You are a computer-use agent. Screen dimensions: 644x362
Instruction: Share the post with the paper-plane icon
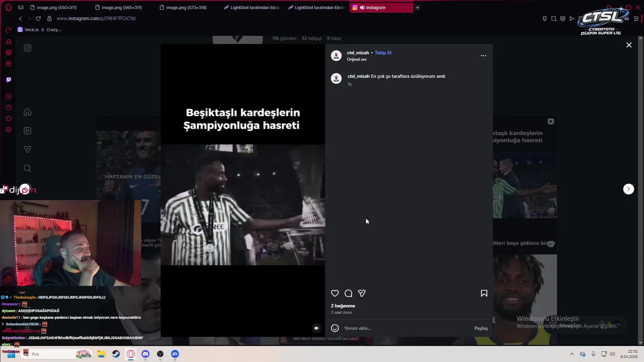362,293
